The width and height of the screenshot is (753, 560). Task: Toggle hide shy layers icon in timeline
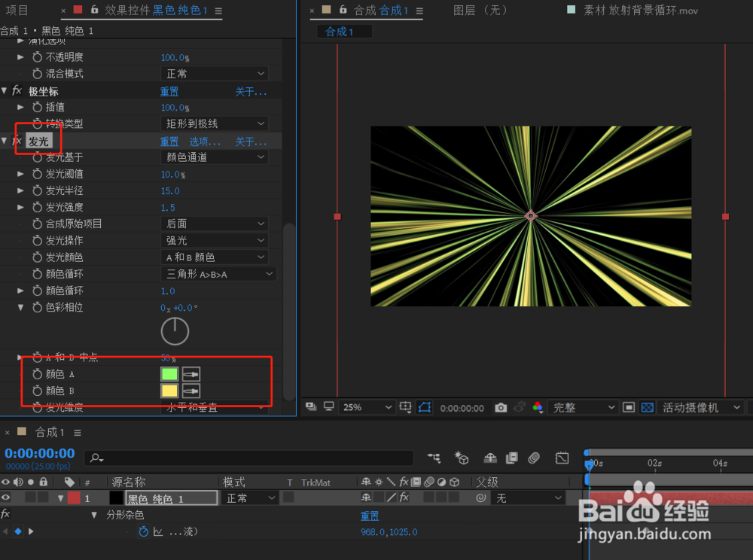pos(490,458)
